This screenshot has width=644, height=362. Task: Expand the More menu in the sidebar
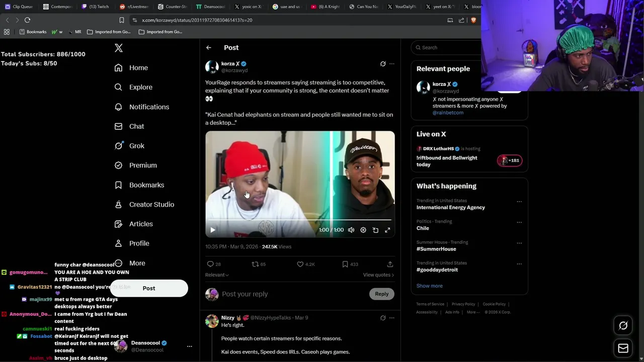[x=130, y=263]
